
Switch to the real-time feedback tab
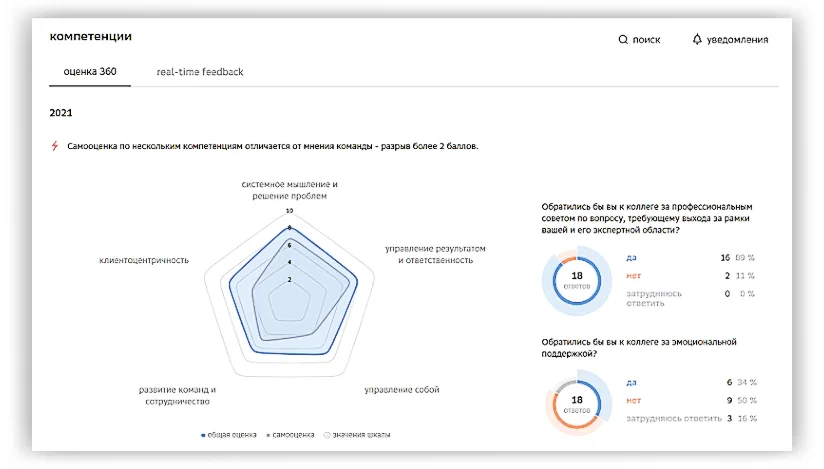pos(200,72)
